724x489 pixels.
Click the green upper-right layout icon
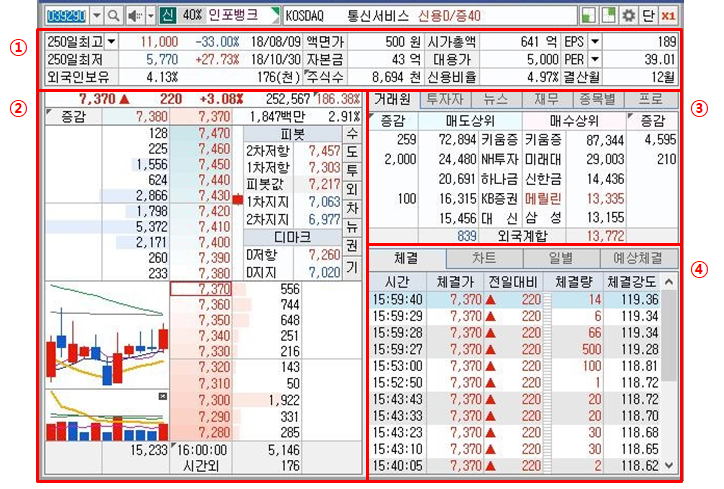coord(609,16)
